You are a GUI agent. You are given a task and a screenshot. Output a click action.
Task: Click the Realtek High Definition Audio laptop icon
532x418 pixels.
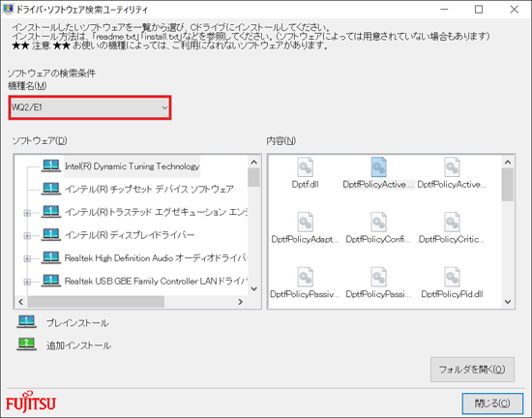(51, 257)
